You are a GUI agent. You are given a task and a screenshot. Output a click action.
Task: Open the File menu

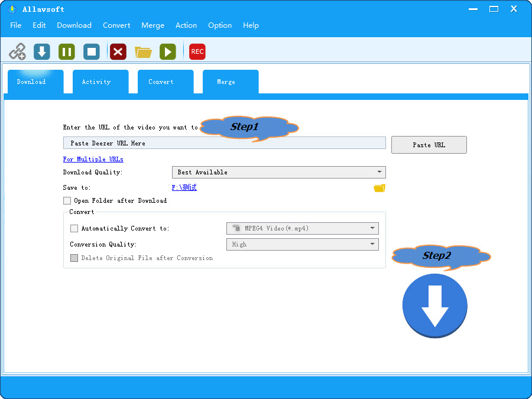click(x=15, y=25)
